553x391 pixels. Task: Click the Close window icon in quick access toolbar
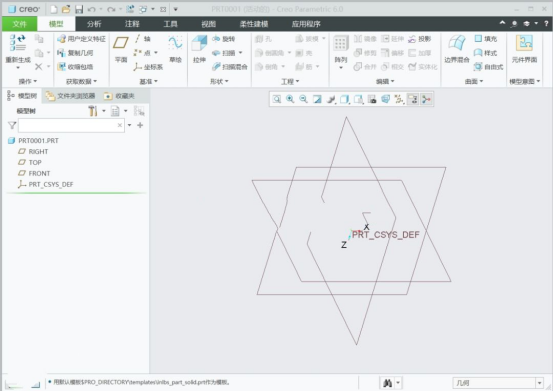[163, 10]
